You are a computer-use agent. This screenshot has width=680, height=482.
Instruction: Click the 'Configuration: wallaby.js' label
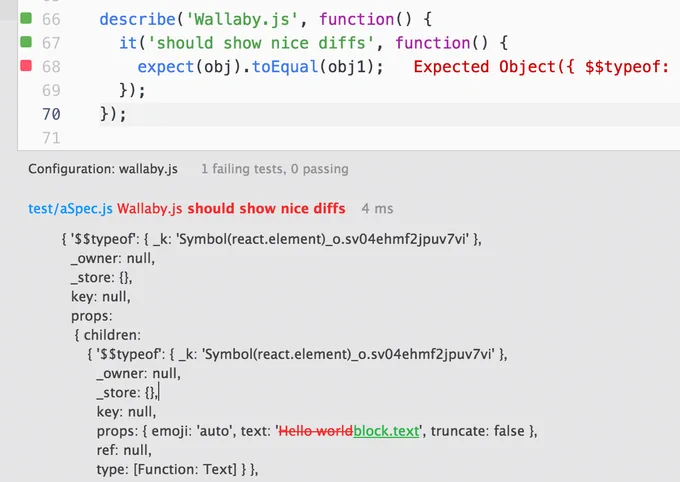103,169
